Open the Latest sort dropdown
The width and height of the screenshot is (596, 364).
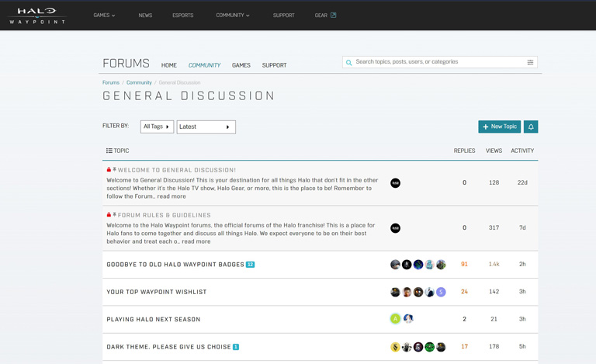click(206, 127)
